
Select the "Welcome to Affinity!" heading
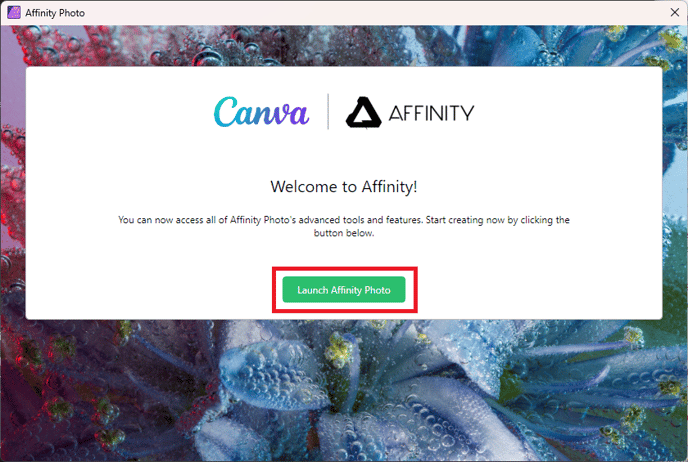(344, 187)
